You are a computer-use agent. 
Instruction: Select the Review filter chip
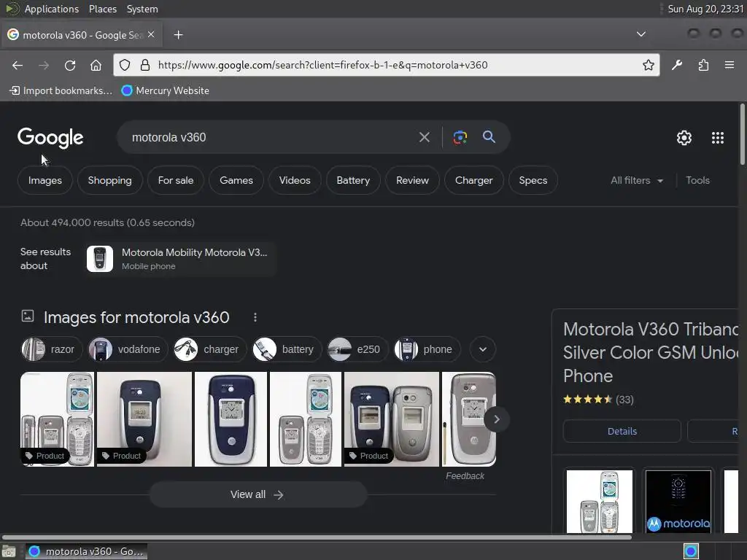[x=413, y=181]
